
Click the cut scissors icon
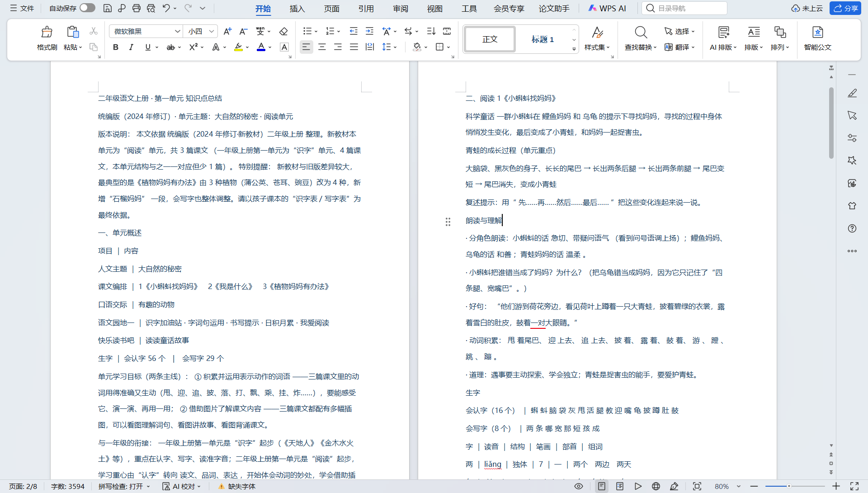coord(94,31)
